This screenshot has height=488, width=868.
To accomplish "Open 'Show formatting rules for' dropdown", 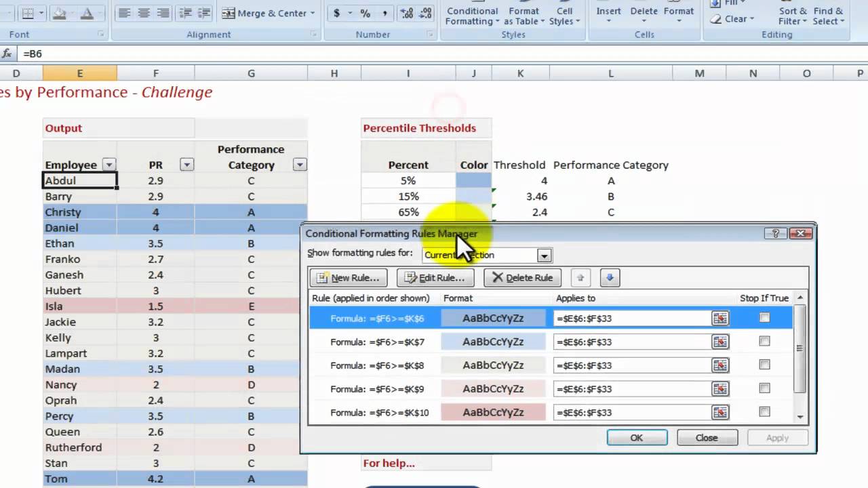I will pos(544,256).
